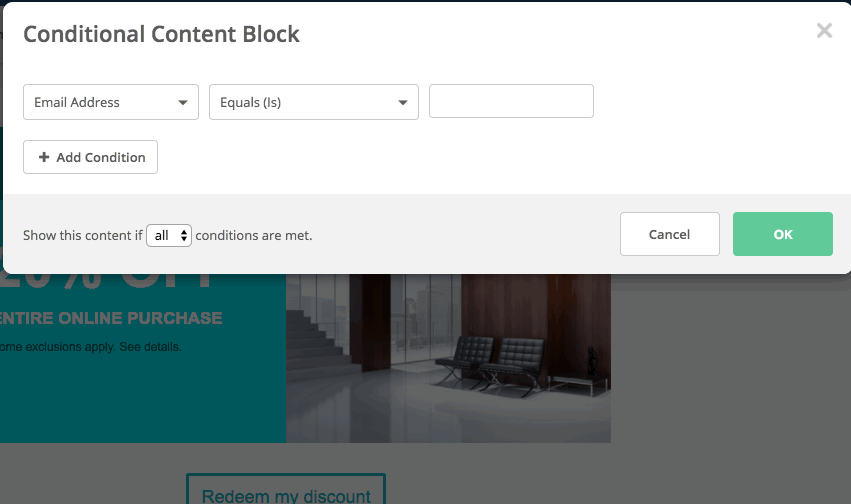Click the "exclusions apply. See details." text
The height and width of the screenshot is (504, 851).
[x=100, y=347]
